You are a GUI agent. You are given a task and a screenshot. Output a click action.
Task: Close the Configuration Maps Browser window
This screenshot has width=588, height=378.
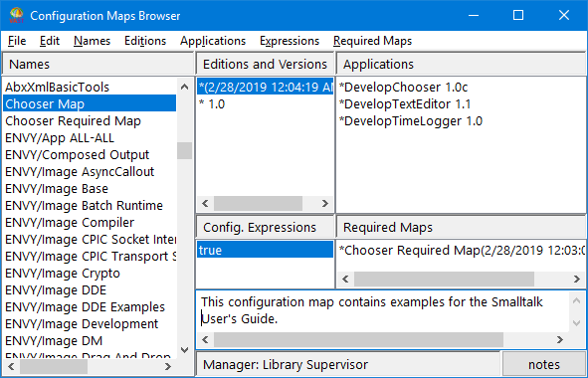(564, 15)
